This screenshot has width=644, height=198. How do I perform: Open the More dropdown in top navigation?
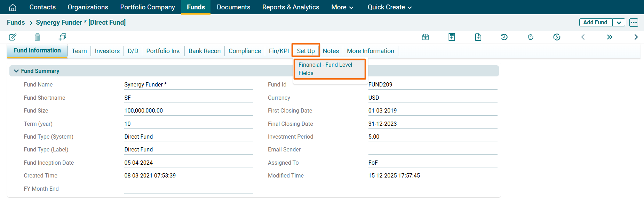342,7
